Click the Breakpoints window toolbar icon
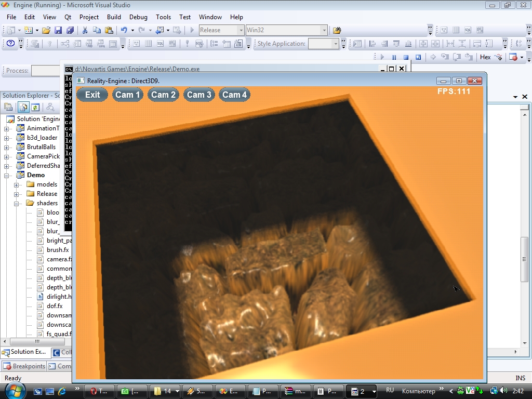This screenshot has width=532, height=399. 511,57
